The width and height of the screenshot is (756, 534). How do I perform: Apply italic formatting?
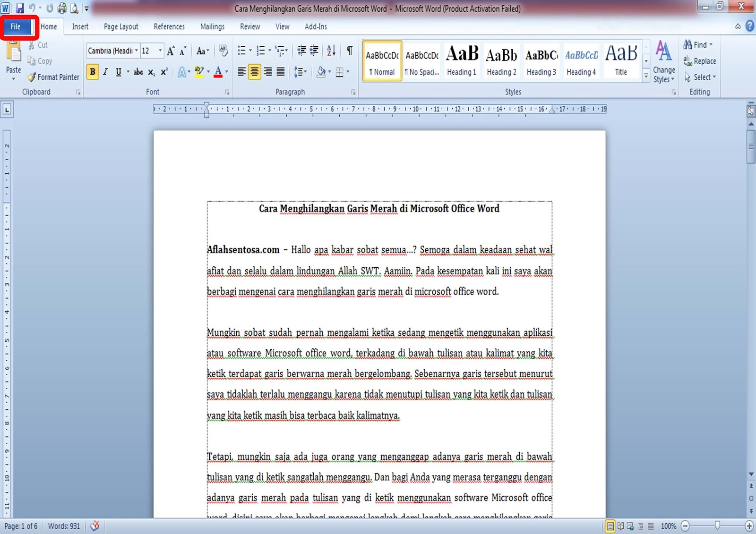105,72
